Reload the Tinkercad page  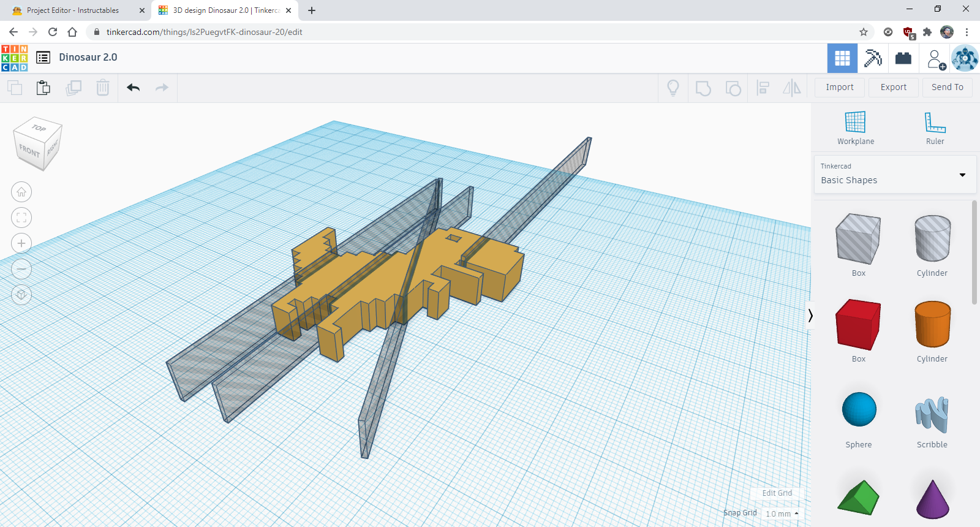pyautogui.click(x=53, y=32)
